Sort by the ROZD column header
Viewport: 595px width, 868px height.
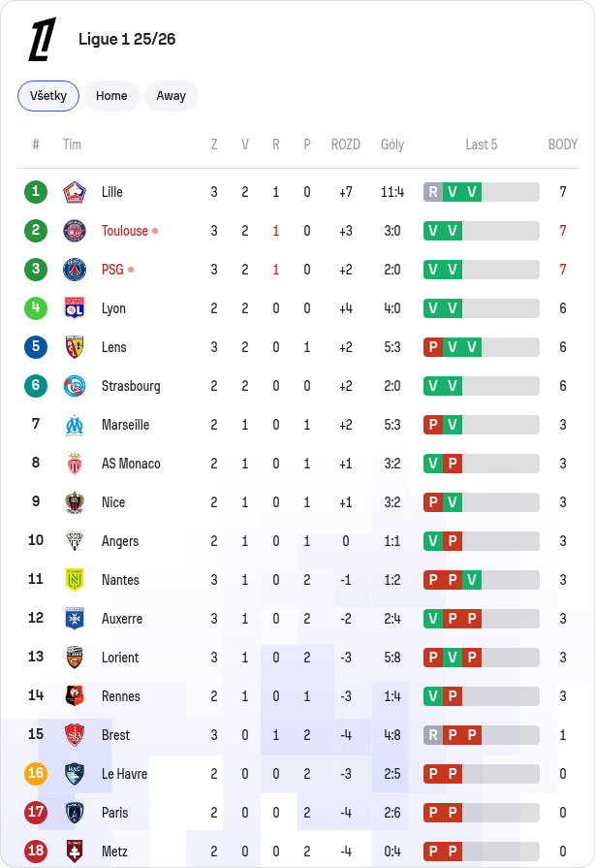tap(346, 145)
